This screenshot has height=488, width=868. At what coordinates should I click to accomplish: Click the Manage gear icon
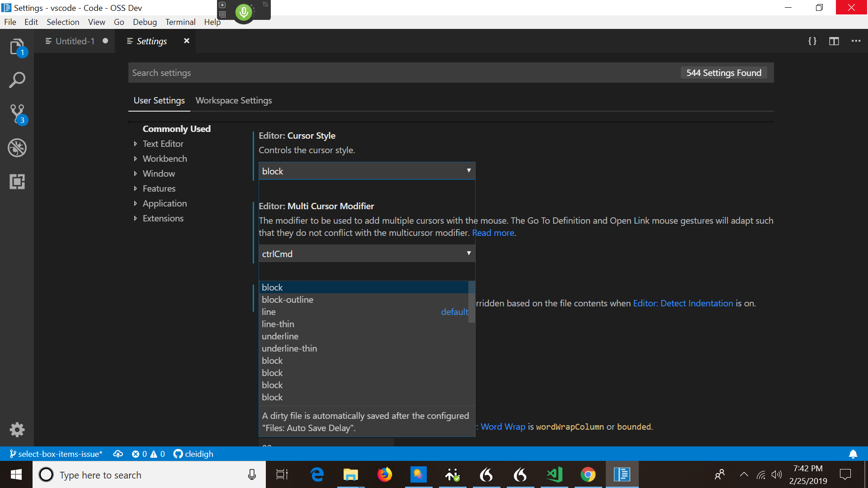pos(17,429)
